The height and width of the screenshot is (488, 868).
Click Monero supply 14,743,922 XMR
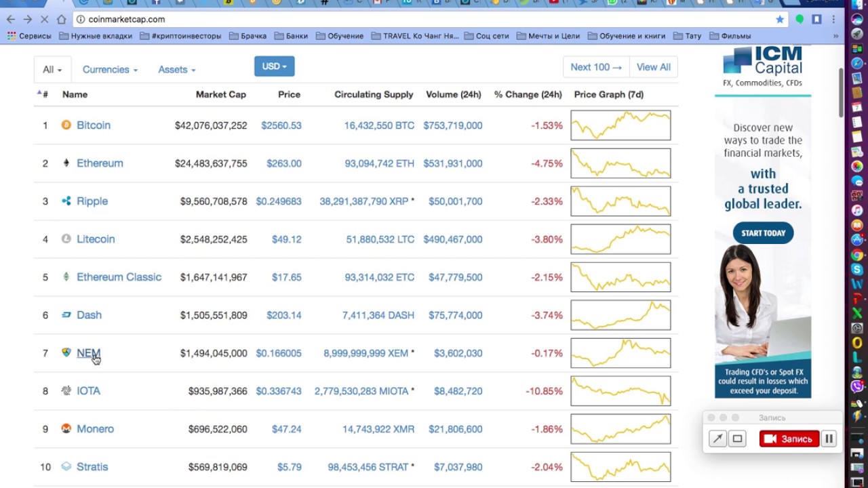click(378, 429)
